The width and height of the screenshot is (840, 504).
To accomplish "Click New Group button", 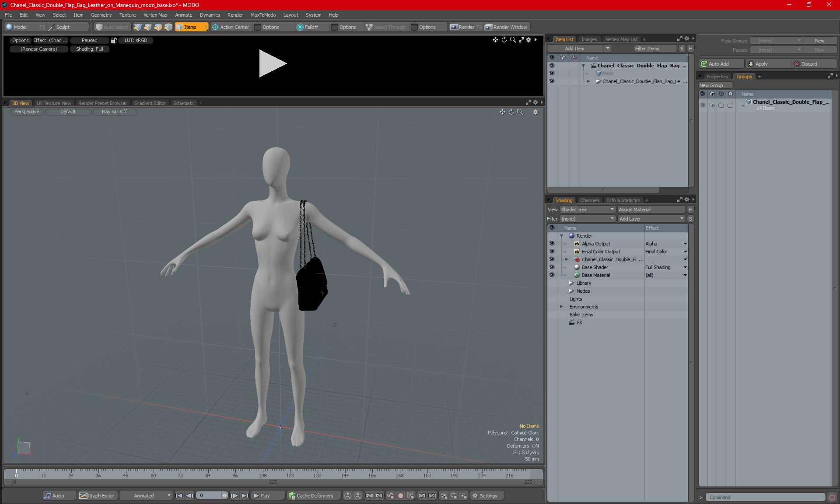I will click(715, 85).
